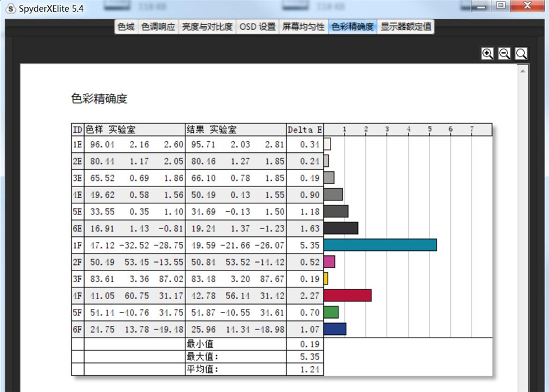Viewport: 549px width, 392px height.
Task: Switch to the 色域 tab
Action: [125, 26]
